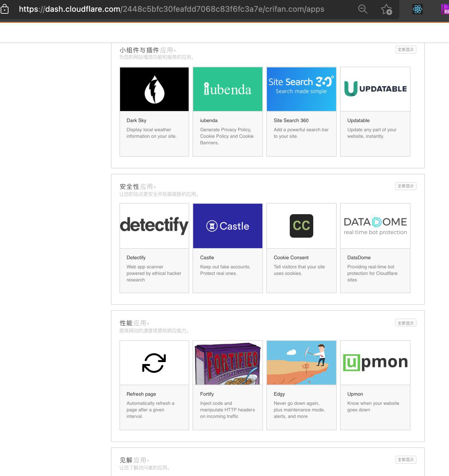Viewport: 449px width, 476px height.
Task: Click the iubenda title text
Action: click(x=209, y=120)
